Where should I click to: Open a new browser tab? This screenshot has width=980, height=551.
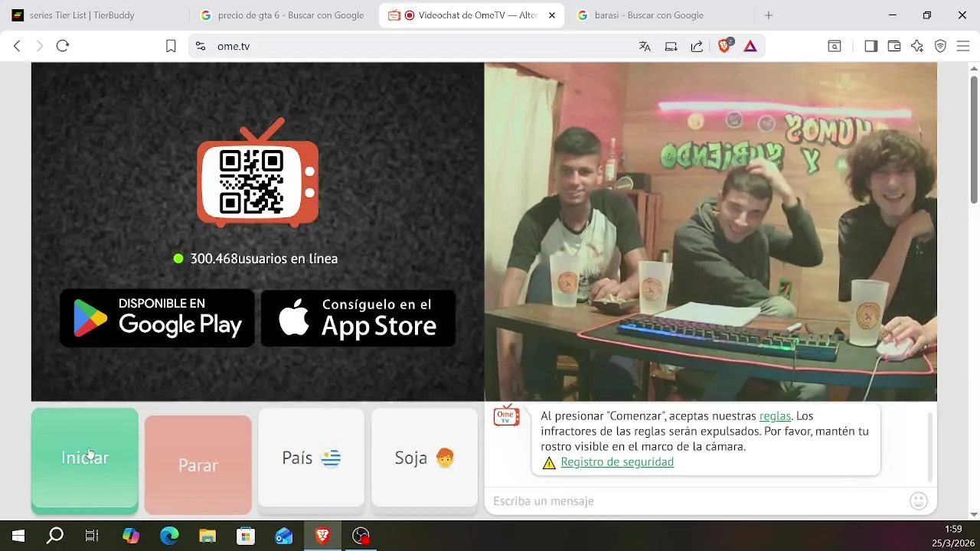tap(769, 15)
